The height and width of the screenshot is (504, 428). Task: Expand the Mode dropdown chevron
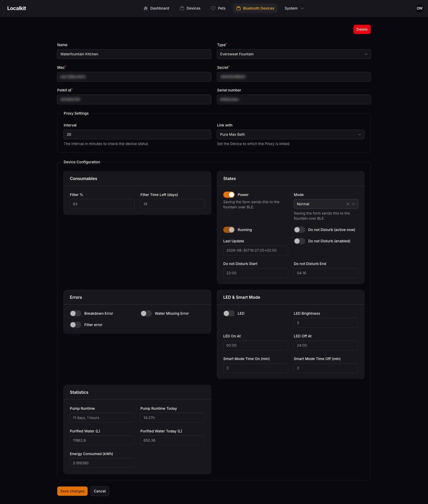point(353,204)
